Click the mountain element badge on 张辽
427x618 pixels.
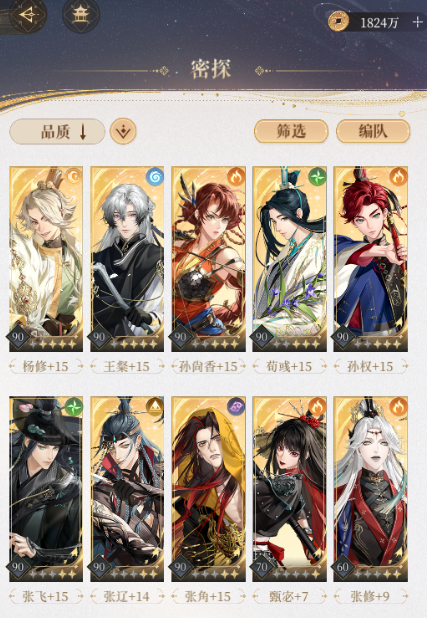[x=155, y=406]
